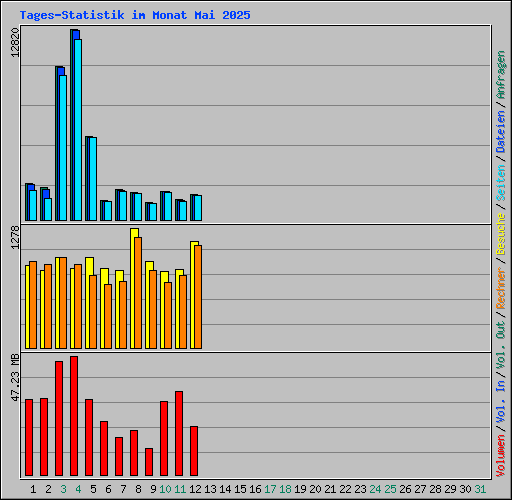The image size is (512, 500).
Task: Click the red volume bar for day 4
Action: (x=74, y=416)
